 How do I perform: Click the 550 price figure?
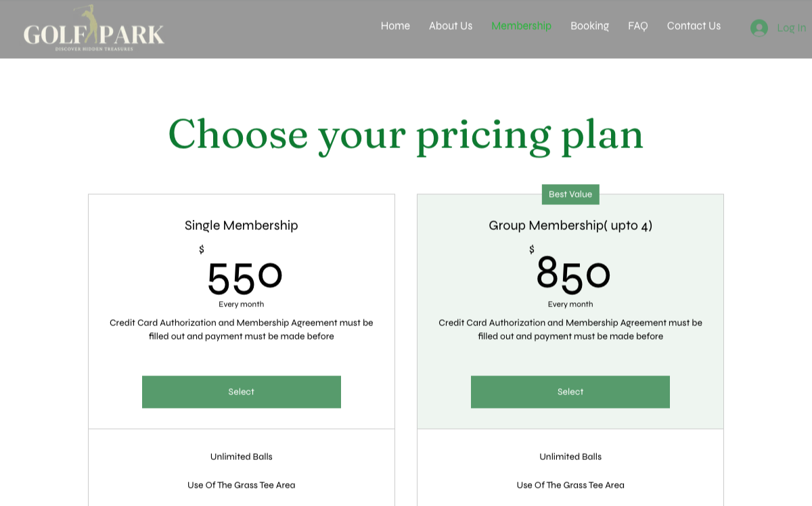tap(244, 277)
